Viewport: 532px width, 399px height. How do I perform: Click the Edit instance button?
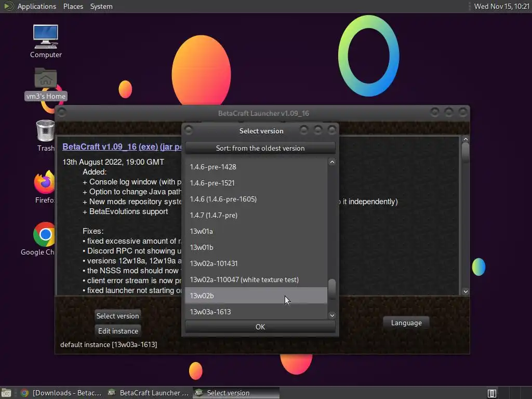(118, 331)
